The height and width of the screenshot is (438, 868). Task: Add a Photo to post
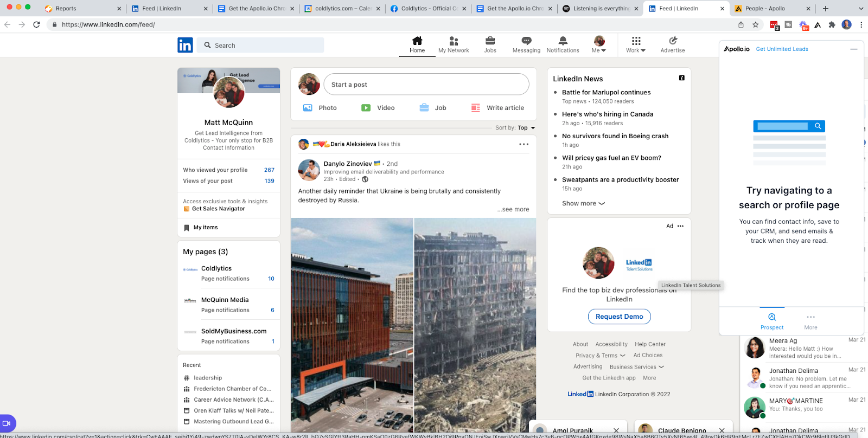pyautogui.click(x=320, y=108)
